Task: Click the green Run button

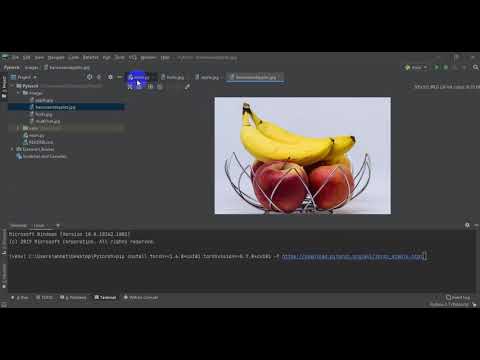Action: point(437,67)
